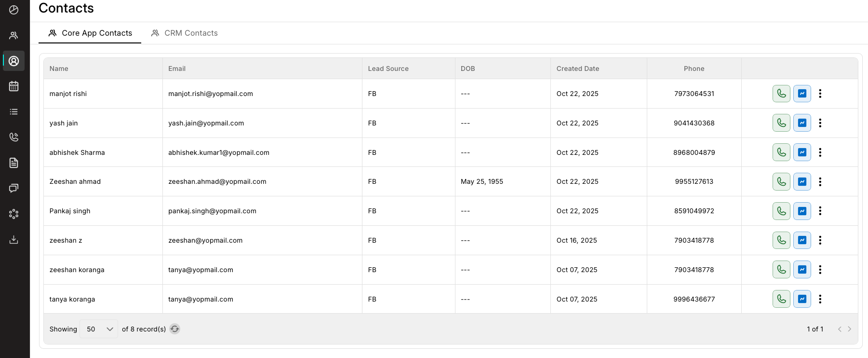Switch to CRM Contacts tab

pos(185,33)
